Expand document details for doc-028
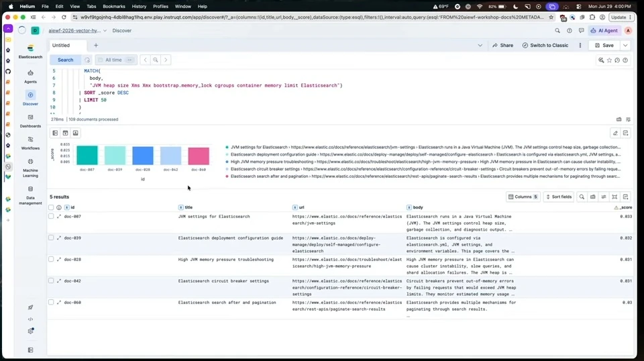This screenshot has width=644, height=361. pos(59,259)
